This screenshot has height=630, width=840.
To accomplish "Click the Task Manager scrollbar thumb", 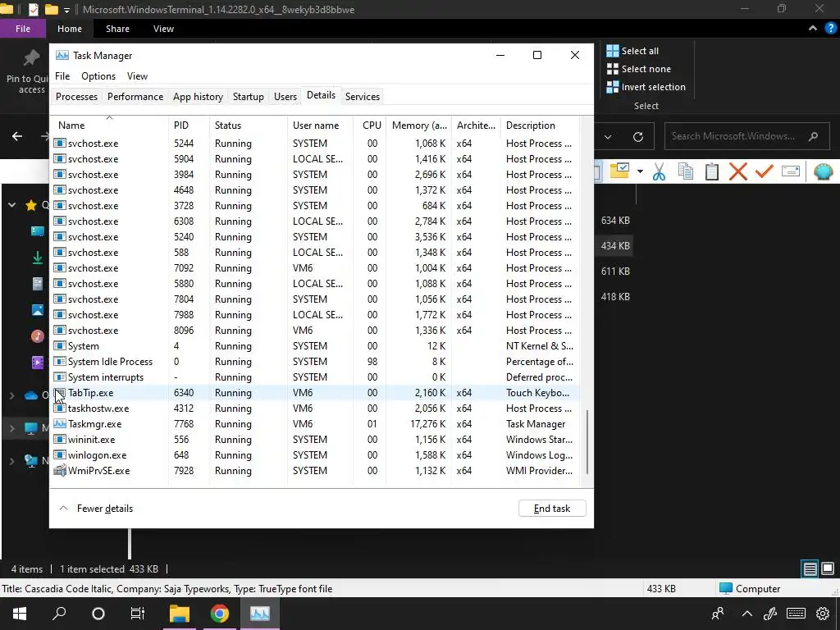I will (x=587, y=442).
